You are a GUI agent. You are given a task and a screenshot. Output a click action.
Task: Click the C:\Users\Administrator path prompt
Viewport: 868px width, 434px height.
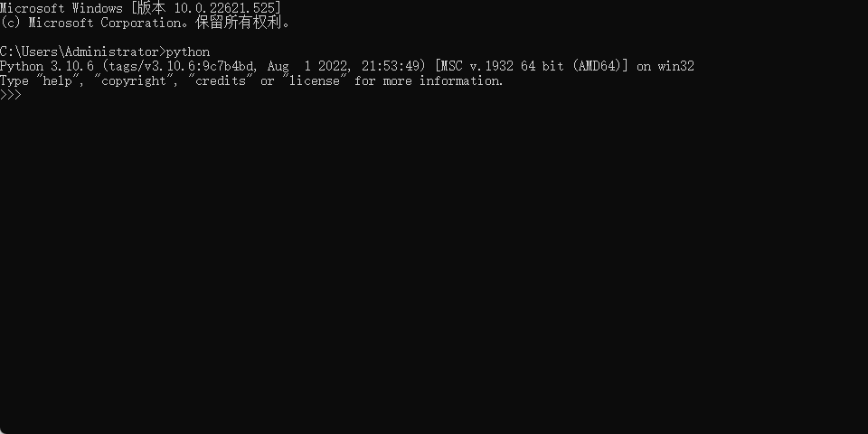80,52
